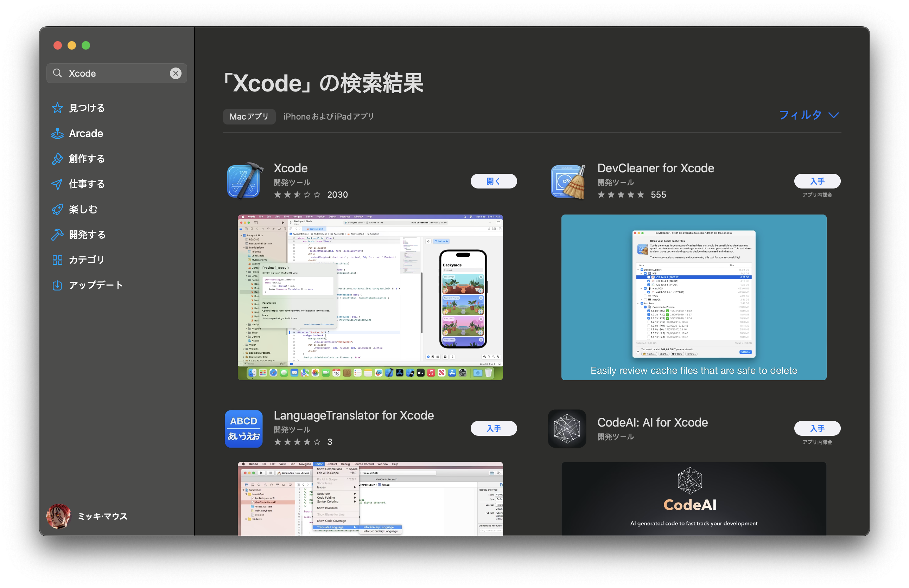Clear the Xcode search text

(x=176, y=73)
